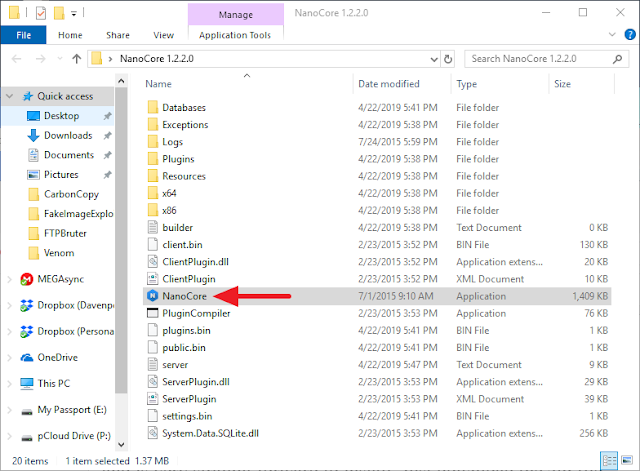This screenshot has height=471, width=640.
Task: Expand the Dropbox (Davenport) node
Action: pos(10,305)
